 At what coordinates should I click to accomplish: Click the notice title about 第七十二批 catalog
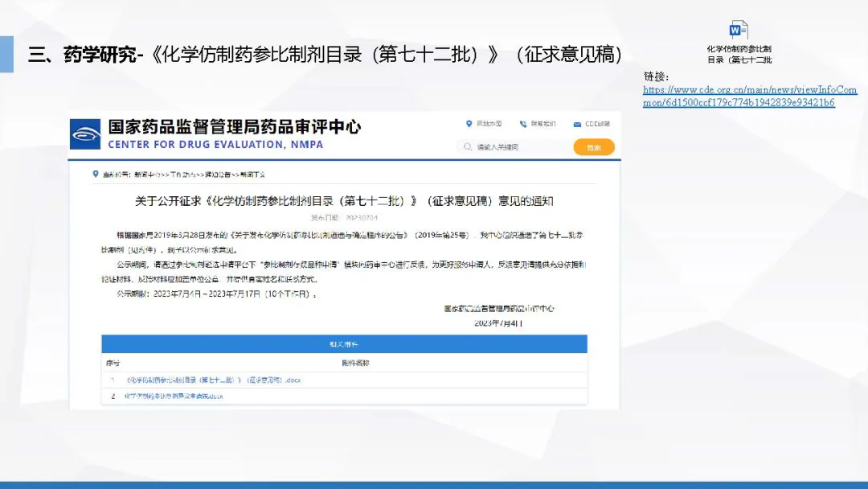point(344,200)
